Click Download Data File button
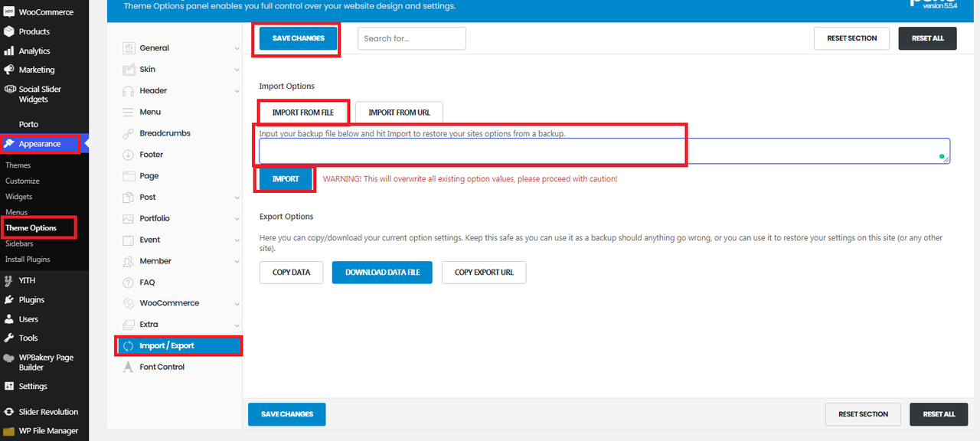The width and height of the screenshot is (980, 441). coord(382,273)
